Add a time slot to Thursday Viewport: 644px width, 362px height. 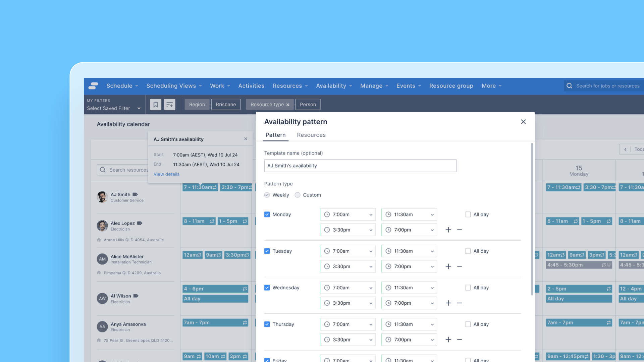[448, 340]
